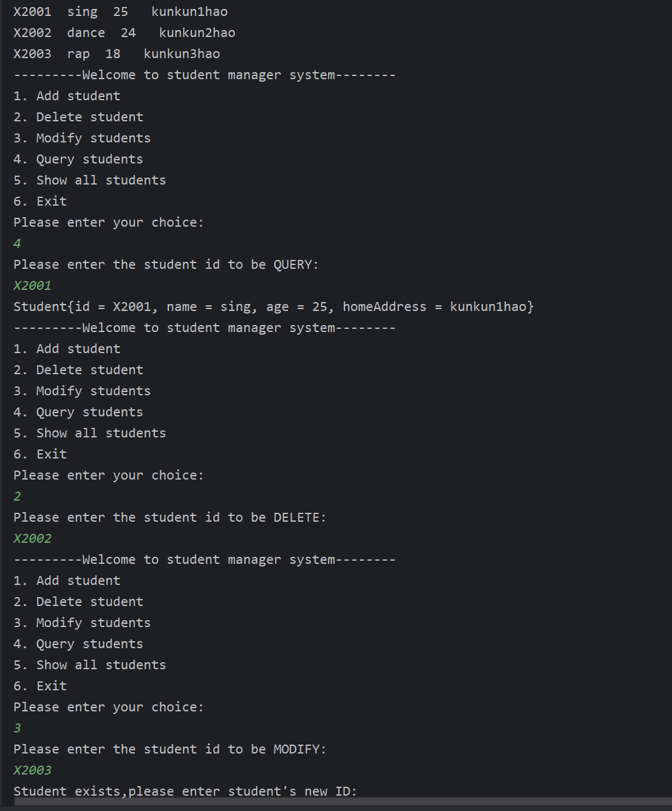672x811 pixels.
Task: Click the green user input 'X2002'
Action: (x=33, y=538)
